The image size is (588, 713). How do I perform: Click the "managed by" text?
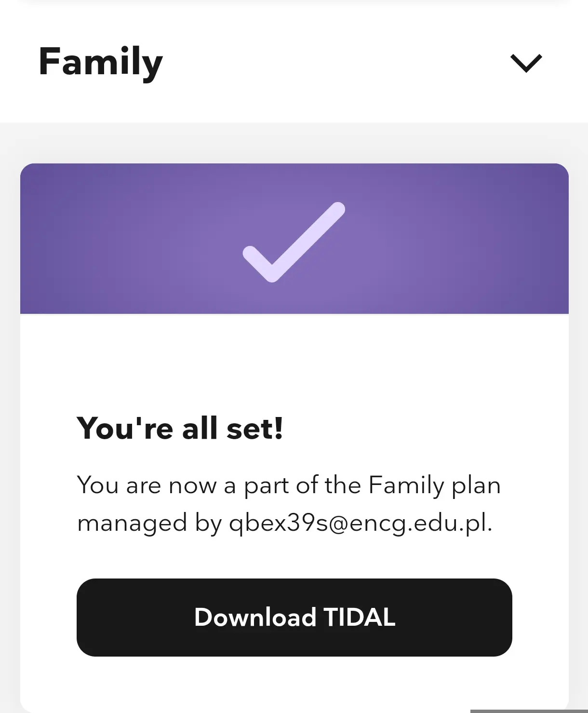coord(149,524)
